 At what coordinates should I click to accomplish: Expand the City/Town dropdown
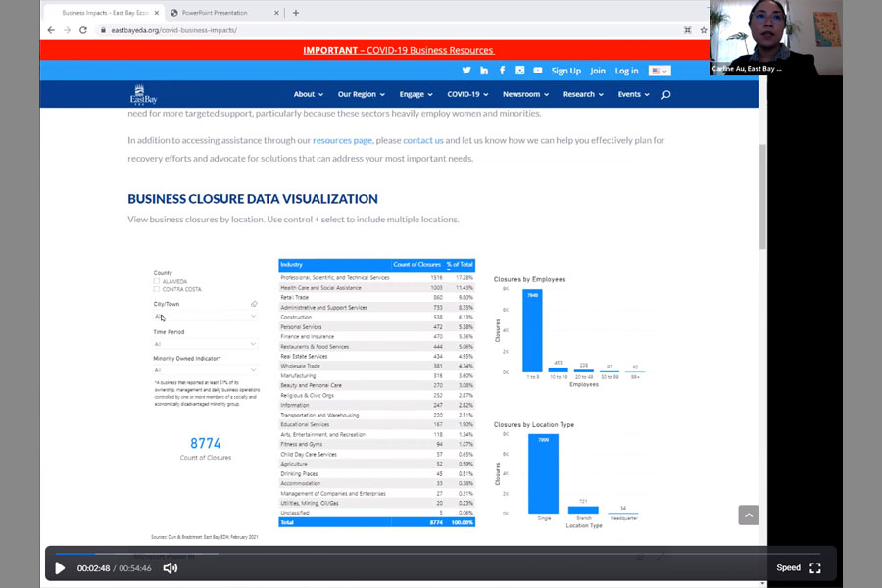pyautogui.click(x=206, y=317)
